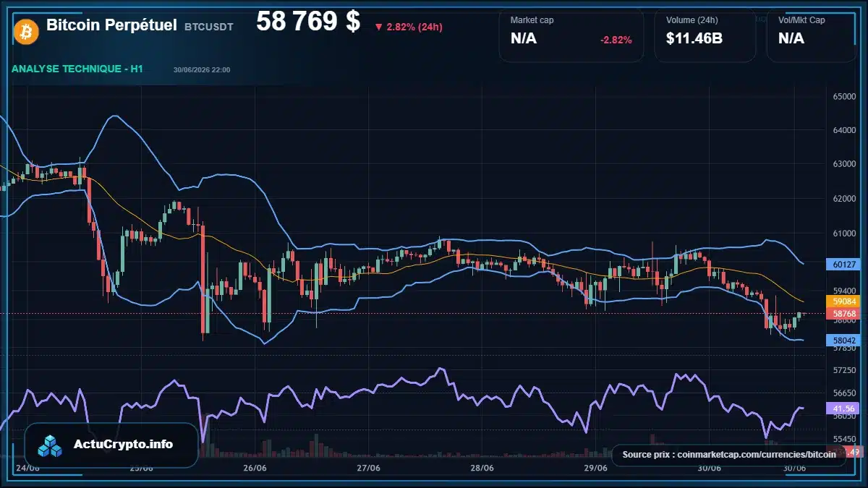Click the orange 59084 moving average tag
The height and width of the screenshot is (488, 868).
[844, 301]
